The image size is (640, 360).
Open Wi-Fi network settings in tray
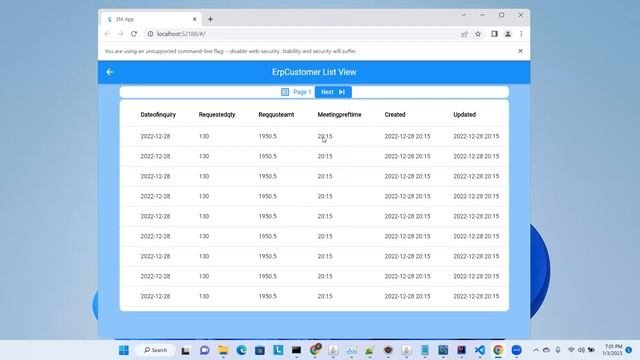(571, 350)
